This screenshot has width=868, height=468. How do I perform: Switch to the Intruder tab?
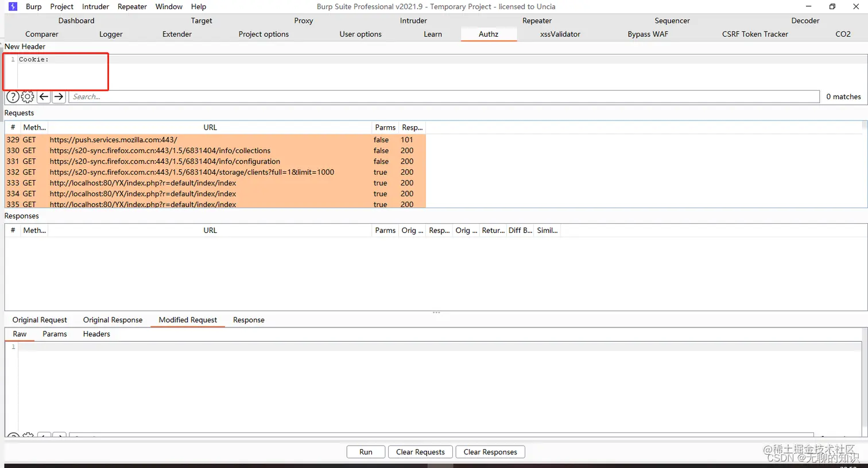tap(413, 20)
